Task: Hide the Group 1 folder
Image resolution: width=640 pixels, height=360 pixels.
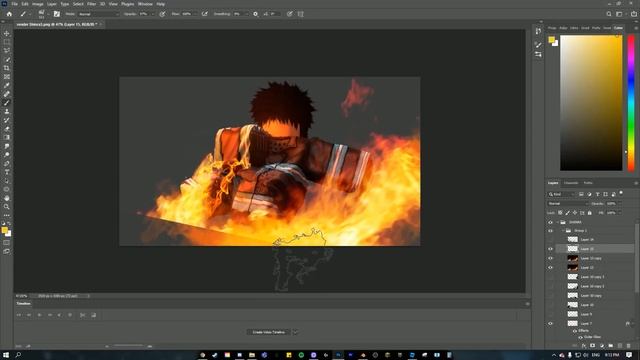Action: click(550, 231)
